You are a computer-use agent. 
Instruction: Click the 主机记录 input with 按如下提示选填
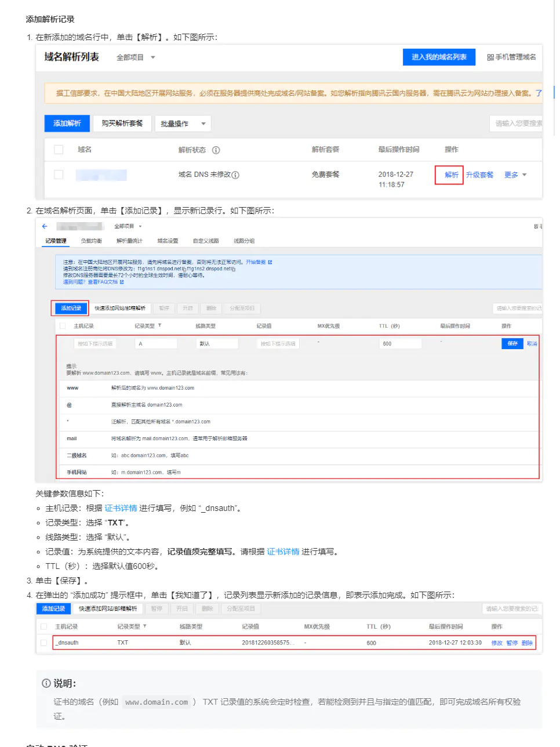95,344
